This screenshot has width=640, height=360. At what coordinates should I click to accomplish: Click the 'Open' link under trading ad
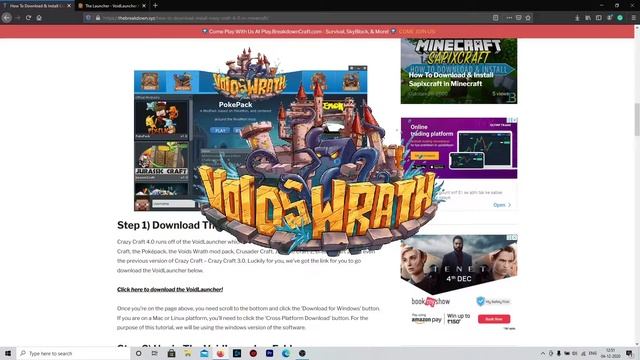pos(502,205)
